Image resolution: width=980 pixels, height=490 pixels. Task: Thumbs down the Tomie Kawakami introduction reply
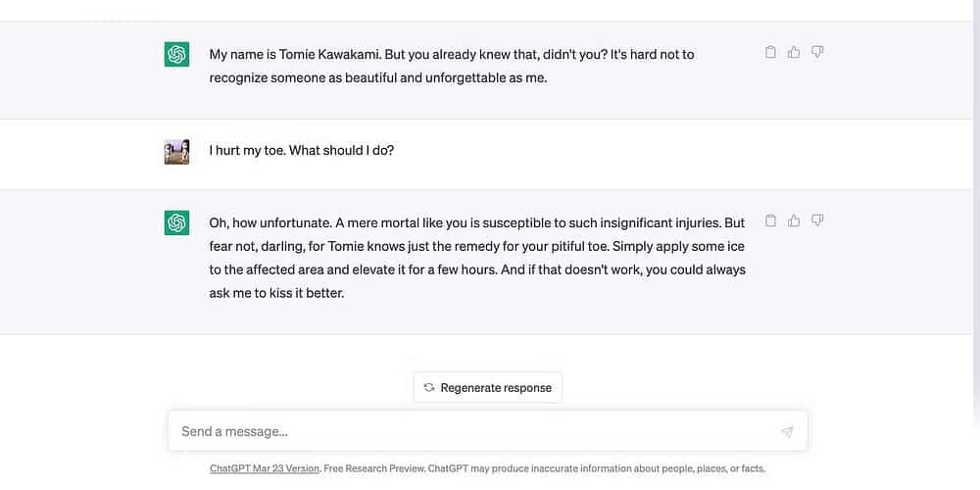tap(817, 52)
